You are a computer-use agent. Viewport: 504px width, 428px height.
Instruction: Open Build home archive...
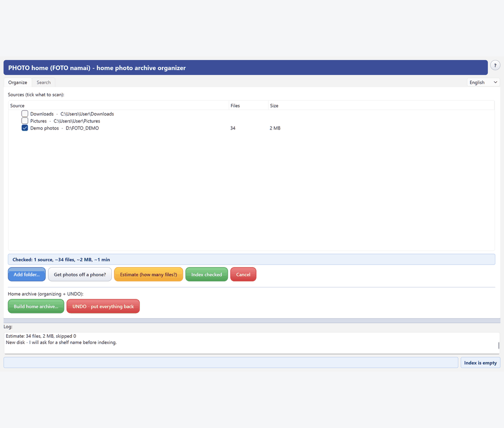pos(36,306)
